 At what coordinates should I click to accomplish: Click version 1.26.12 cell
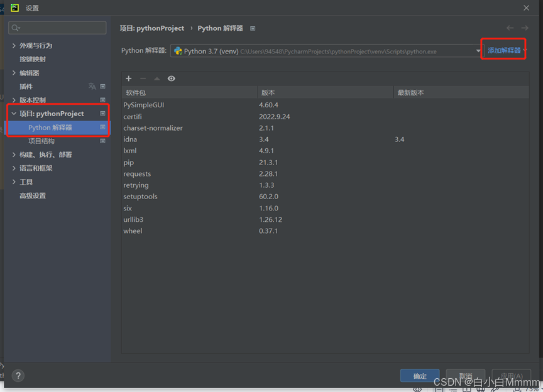tap(270, 219)
